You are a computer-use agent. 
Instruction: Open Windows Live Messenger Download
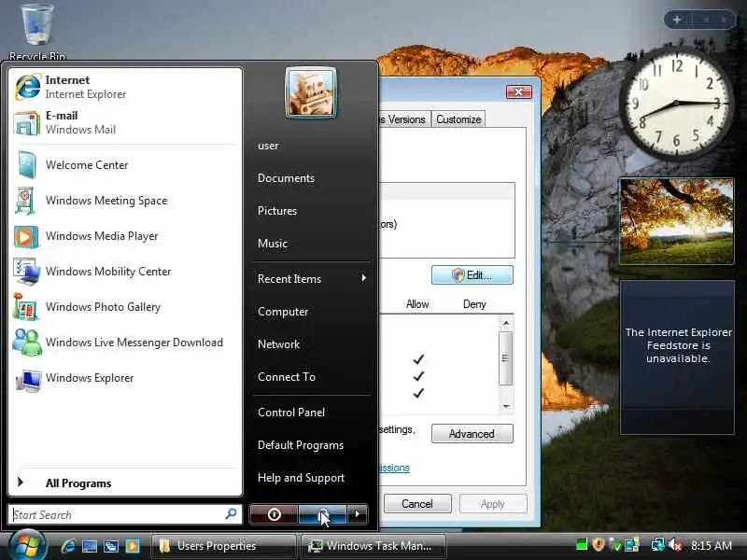pyautogui.click(x=125, y=343)
